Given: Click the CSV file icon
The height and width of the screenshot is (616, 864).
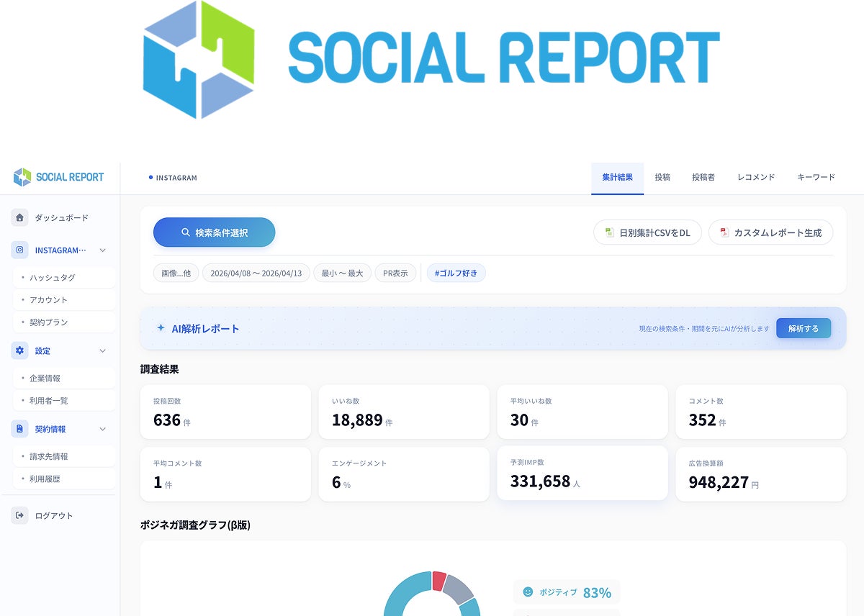Looking at the screenshot, I should (610, 232).
